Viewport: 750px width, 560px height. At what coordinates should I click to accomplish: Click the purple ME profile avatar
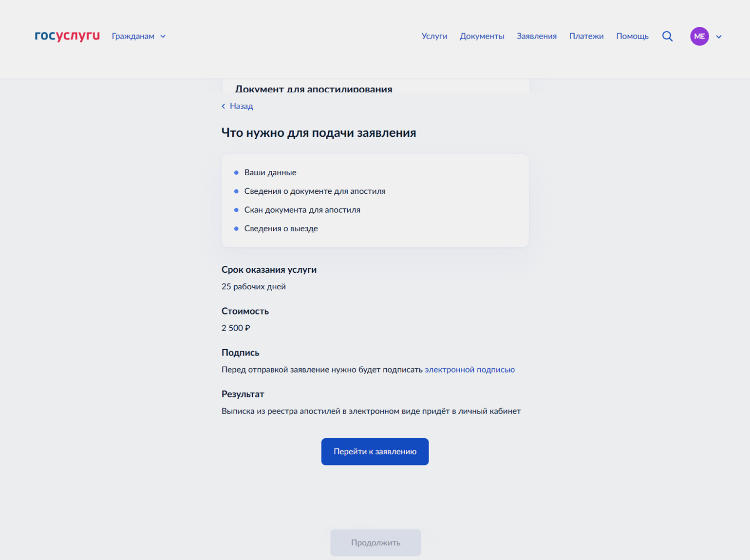point(699,36)
